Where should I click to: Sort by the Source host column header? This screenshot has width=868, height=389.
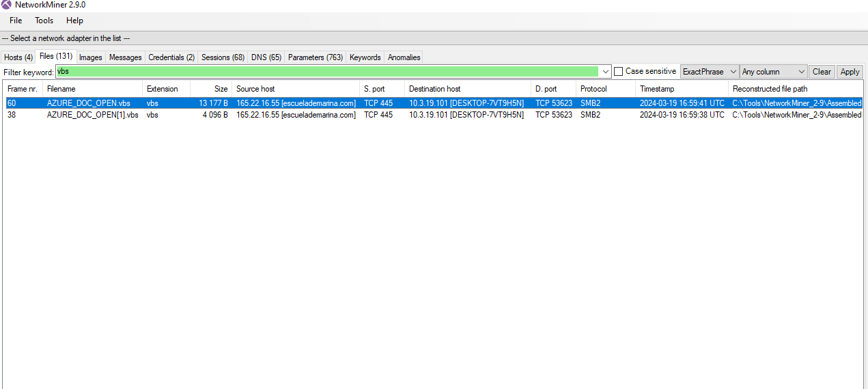click(296, 89)
